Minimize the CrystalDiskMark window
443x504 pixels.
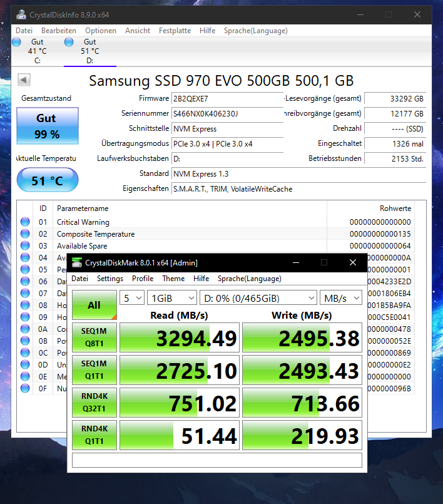tap(296, 262)
